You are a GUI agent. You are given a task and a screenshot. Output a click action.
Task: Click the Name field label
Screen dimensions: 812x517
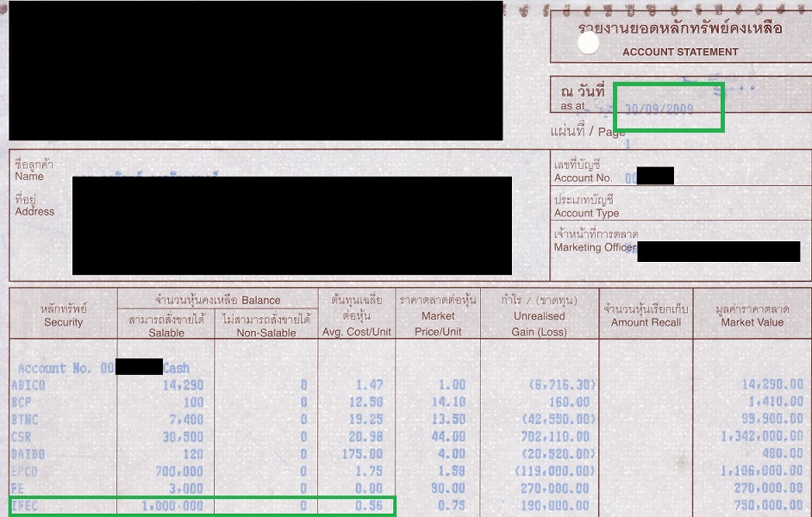(29, 176)
